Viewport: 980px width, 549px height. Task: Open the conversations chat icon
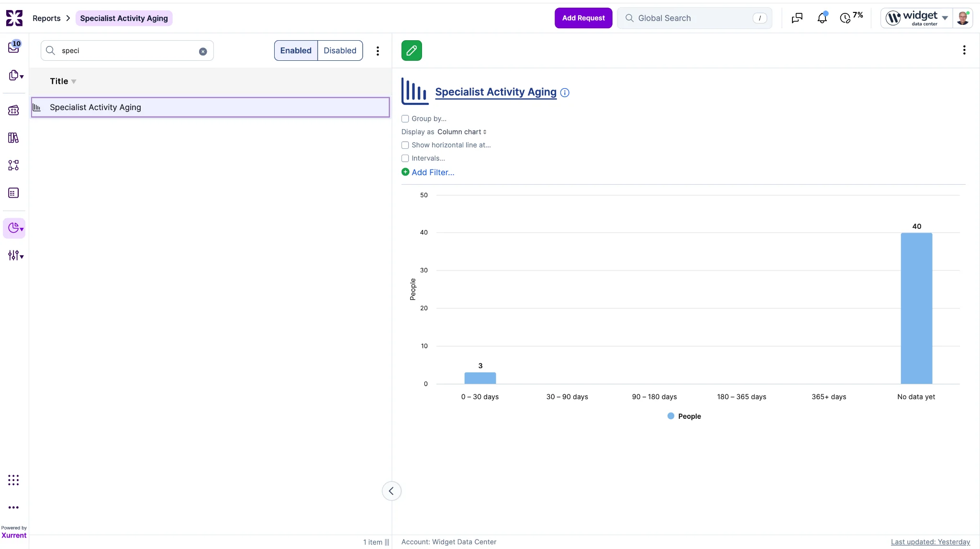(x=797, y=18)
